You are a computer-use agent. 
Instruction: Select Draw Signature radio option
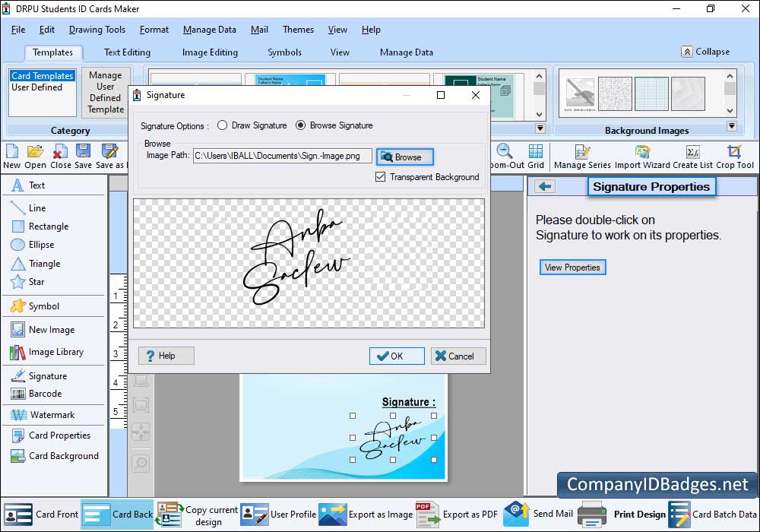pyautogui.click(x=223, y=125)
